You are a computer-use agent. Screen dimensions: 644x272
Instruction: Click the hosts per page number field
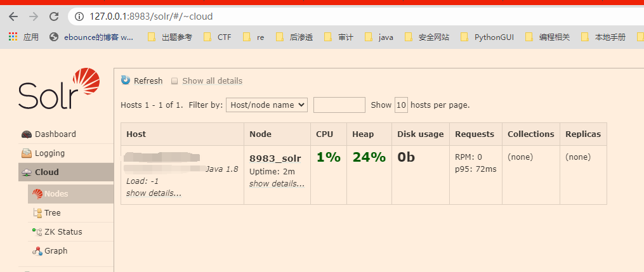401,105
